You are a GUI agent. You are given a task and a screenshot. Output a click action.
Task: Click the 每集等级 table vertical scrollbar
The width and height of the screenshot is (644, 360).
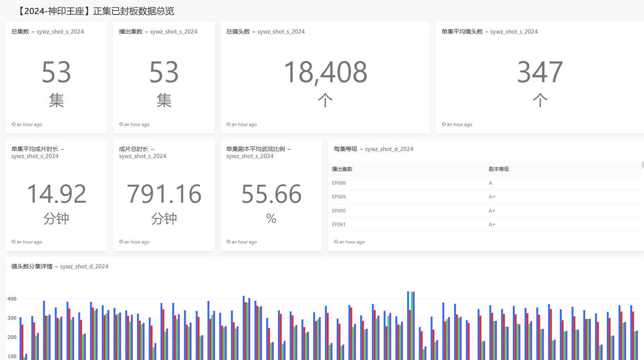point(642,165)
